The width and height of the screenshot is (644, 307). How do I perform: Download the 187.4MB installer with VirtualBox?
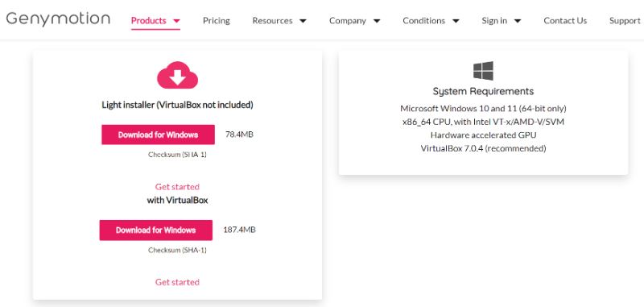pyautogui.click(x=155, y=230)
